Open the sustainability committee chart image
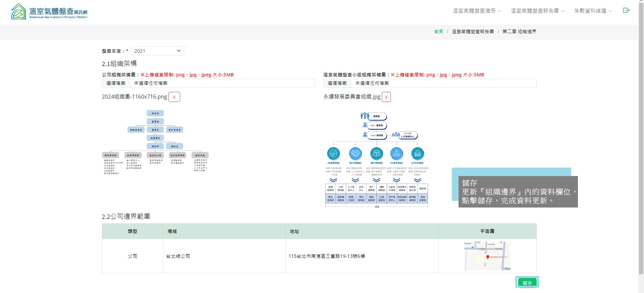Image resolution: width=644 pixels, height=293 pixels. point(376,159)
